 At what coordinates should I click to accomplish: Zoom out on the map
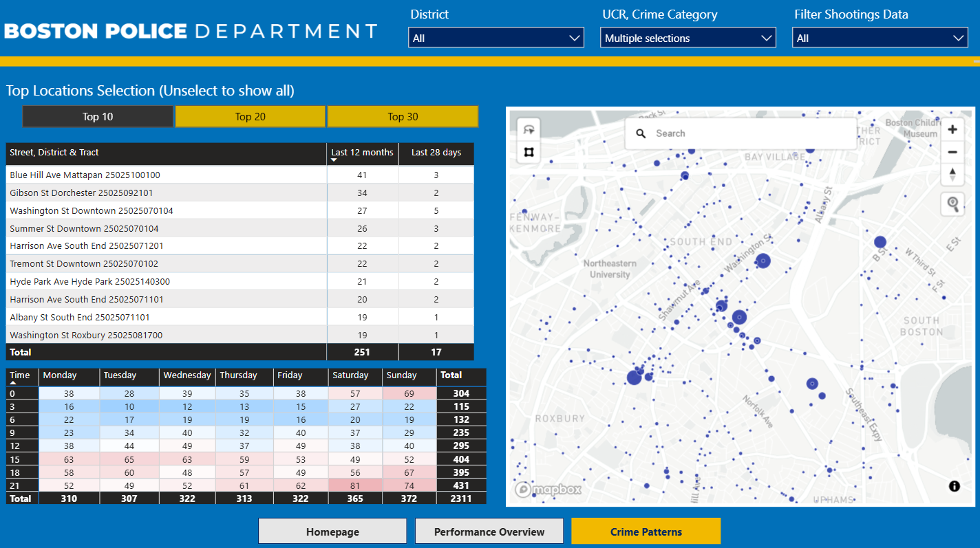[x=952, y=152]
